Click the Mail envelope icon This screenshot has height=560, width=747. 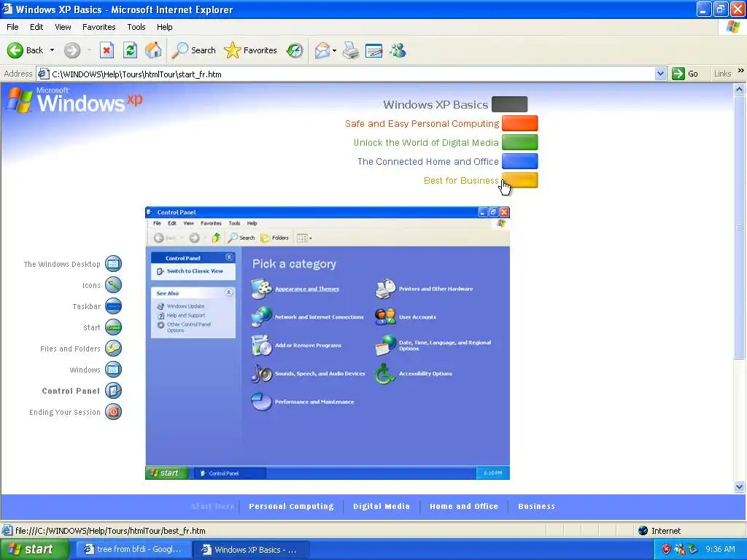pyautogui.click(x=322, y=50)
